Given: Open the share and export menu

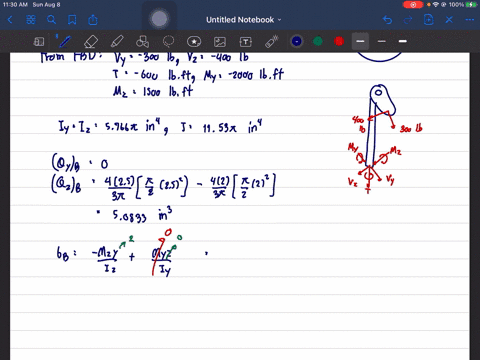Looking at the screenshot, I should (93, 20).
